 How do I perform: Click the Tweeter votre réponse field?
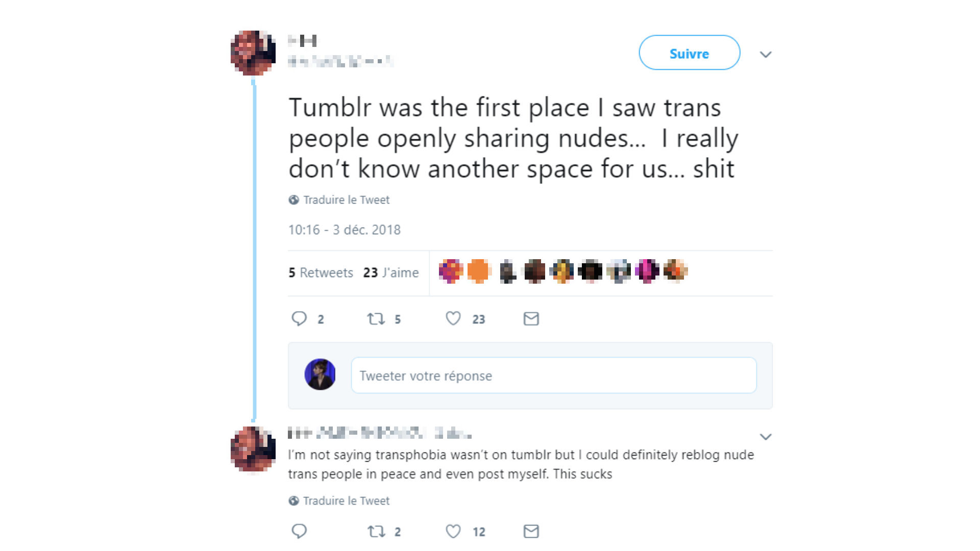pyautogui.click(x=553, y=375)
